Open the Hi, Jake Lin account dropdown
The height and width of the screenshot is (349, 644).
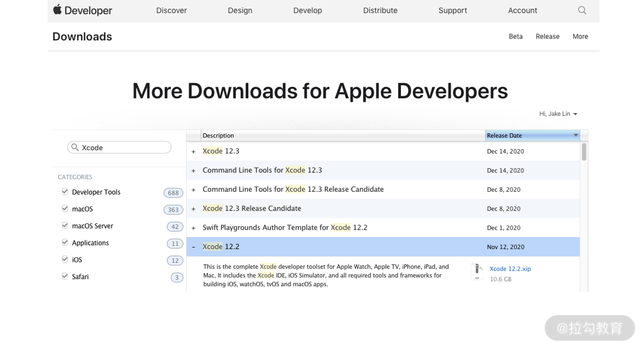[x=558, y=114]
